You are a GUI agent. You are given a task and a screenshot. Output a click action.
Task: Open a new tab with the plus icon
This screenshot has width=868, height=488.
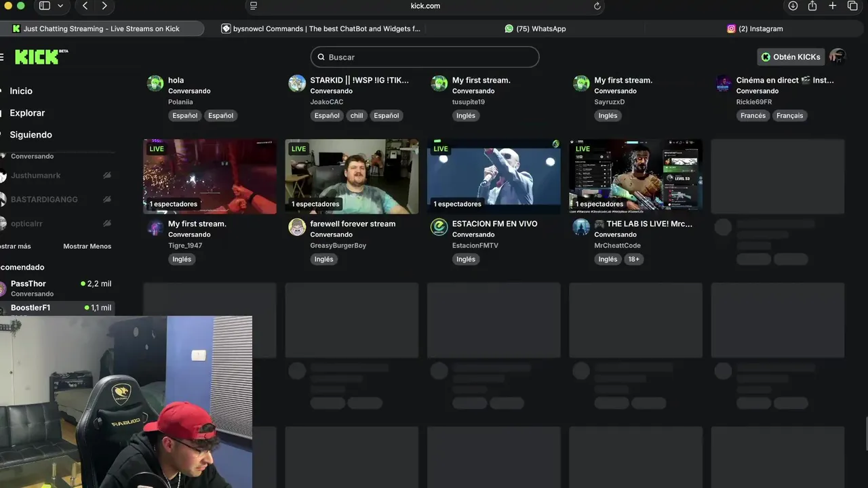[x=833, y=5]
